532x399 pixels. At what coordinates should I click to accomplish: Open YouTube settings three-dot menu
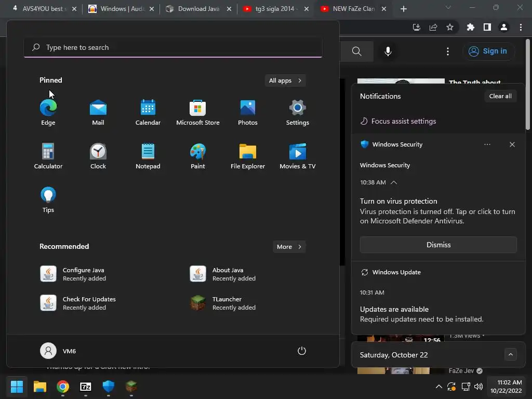447,51
